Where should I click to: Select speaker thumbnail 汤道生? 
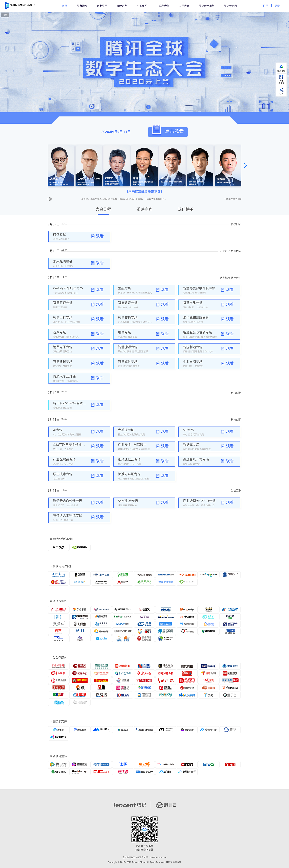pyautogui.click(x=61, y=165)
